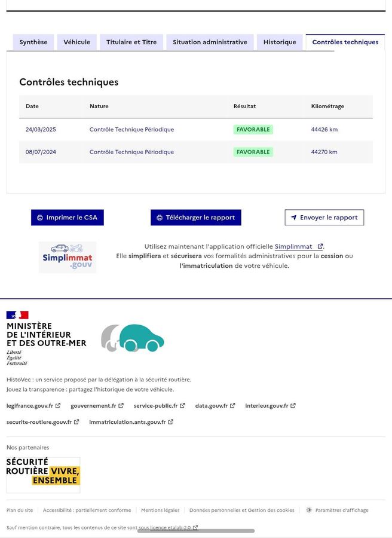Open Données personnelles et Gestion des cookies
Image resolution: width=392 pixels, height=538 pixels.
click(x=241, y=510)
